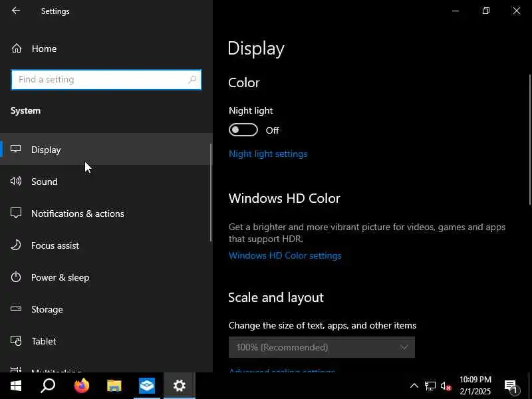532x399 pixels.
Task: Open the Display category
Action: (x=106, y=149)
